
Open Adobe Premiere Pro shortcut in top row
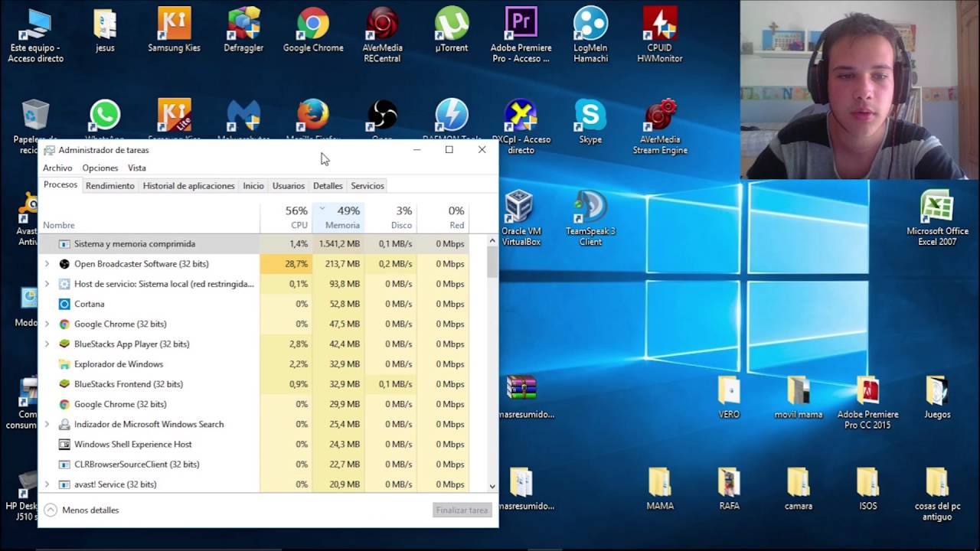(x=521, y=35)
